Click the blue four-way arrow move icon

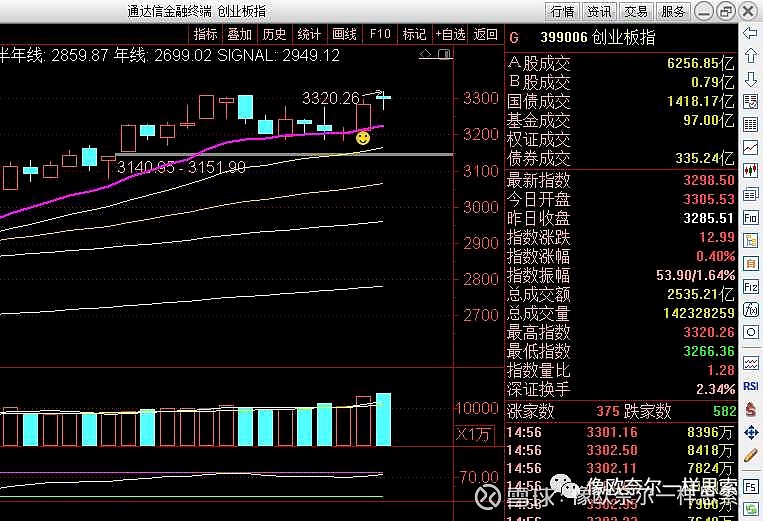750,432
